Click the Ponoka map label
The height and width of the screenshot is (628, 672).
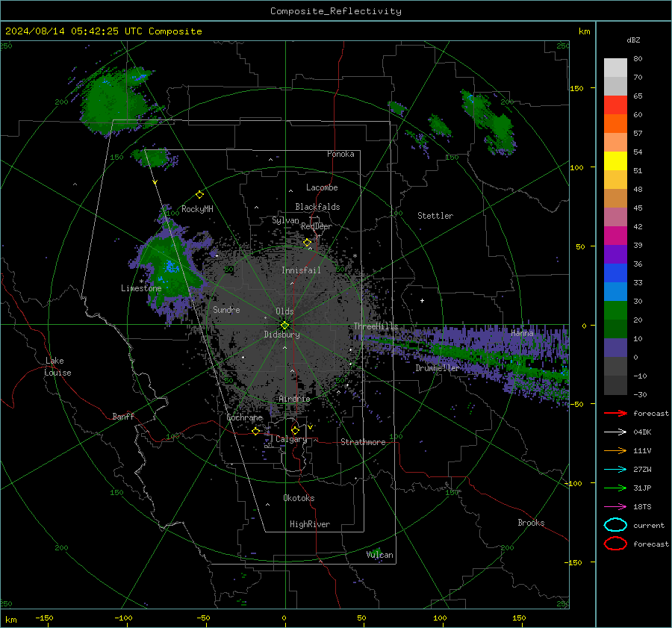point(340,154)
